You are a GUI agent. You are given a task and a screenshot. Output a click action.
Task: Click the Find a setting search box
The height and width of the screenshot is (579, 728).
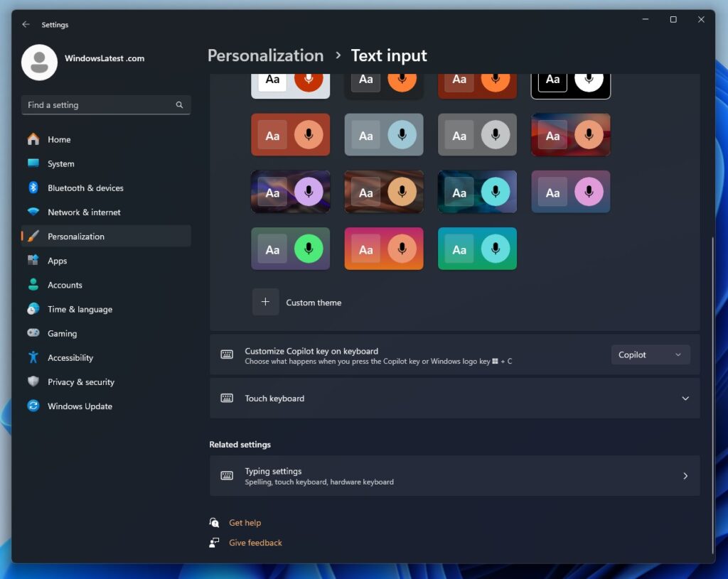tap(100, 105)
